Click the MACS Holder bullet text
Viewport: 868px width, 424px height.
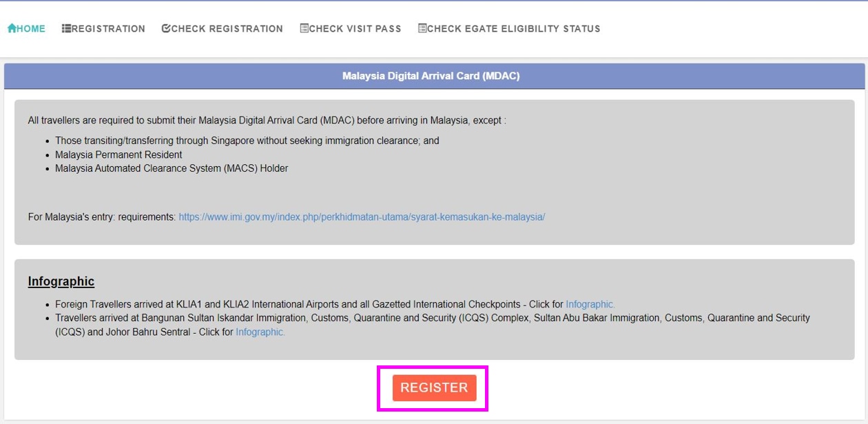tap(172, 168)
